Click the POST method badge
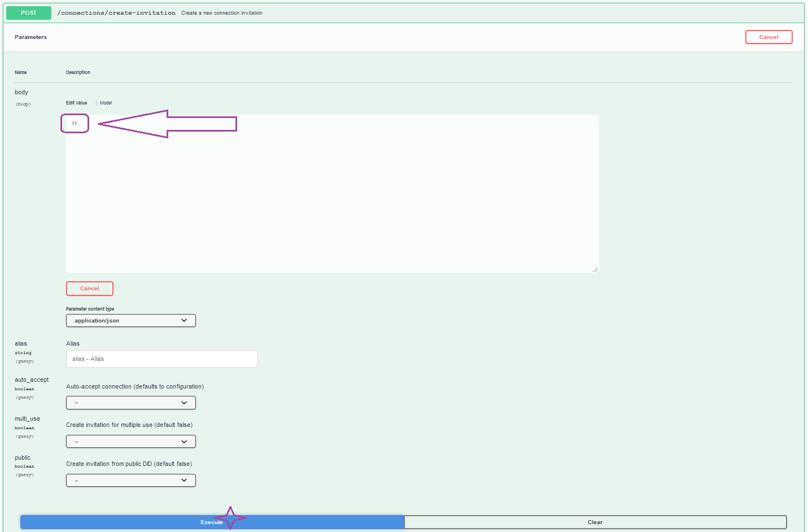808x532 pixels. pos(28,12)
